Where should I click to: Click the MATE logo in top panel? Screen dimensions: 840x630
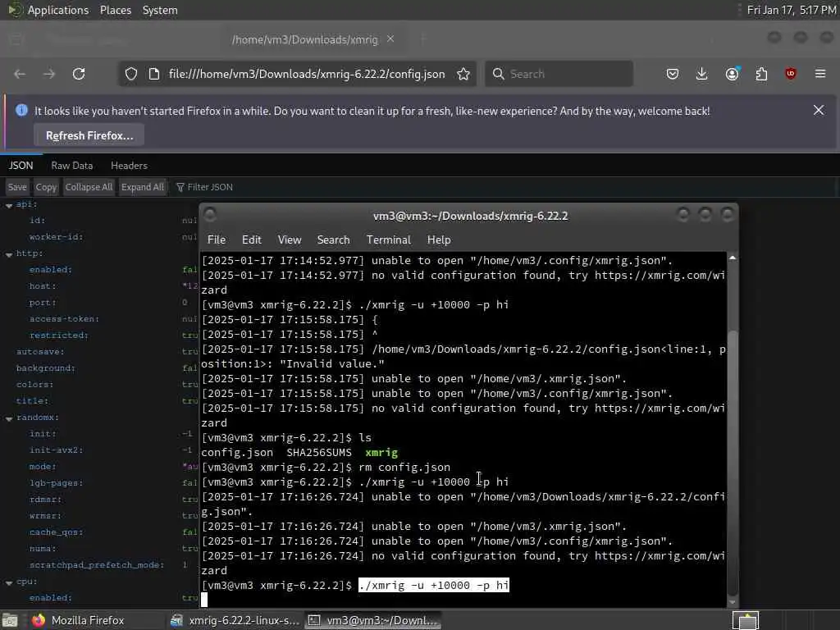(14, 10)
